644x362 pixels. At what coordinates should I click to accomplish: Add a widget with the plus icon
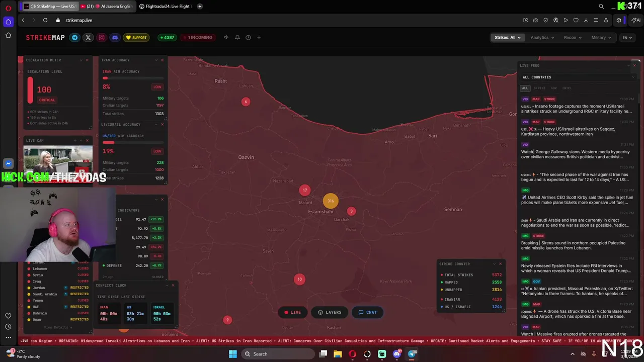tap(259, 37)
